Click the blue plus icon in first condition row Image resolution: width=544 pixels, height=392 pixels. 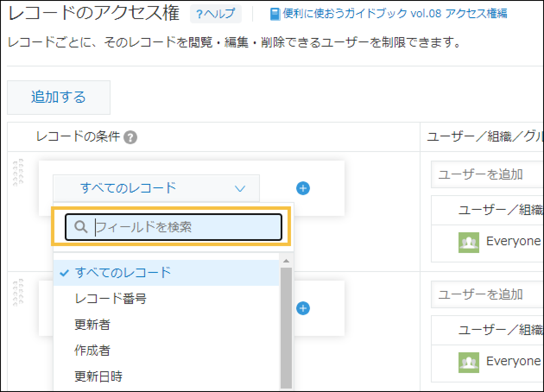(x=303, y=188)
